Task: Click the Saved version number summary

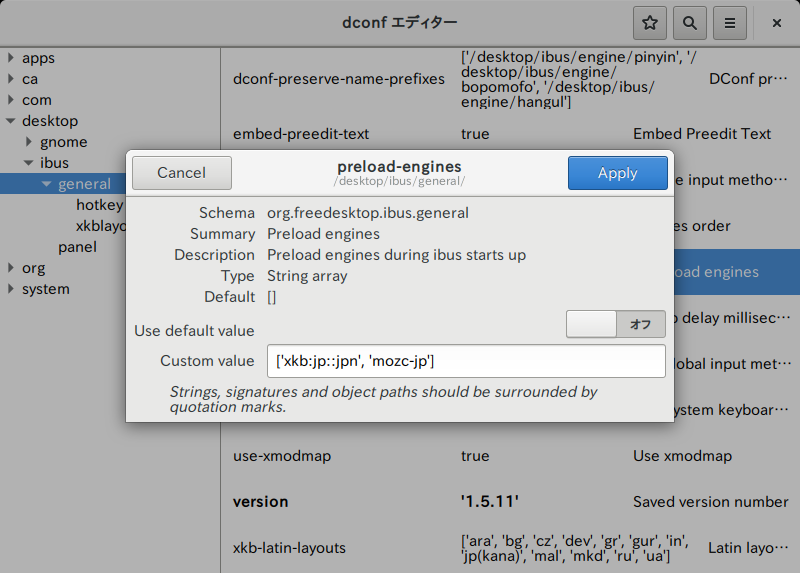Action: coord(711,502)
